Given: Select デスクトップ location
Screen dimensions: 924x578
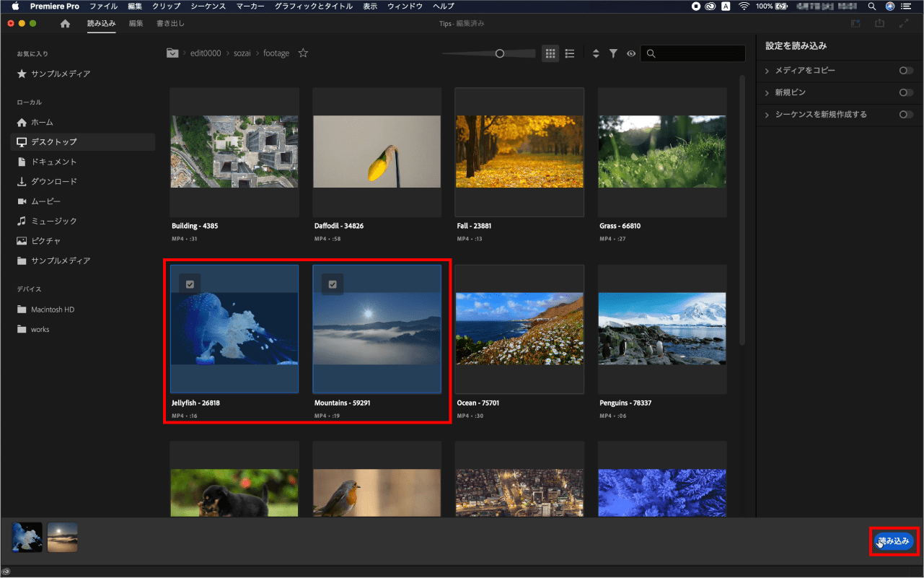Looking at the screenshot, I should (x=83, y=142).
